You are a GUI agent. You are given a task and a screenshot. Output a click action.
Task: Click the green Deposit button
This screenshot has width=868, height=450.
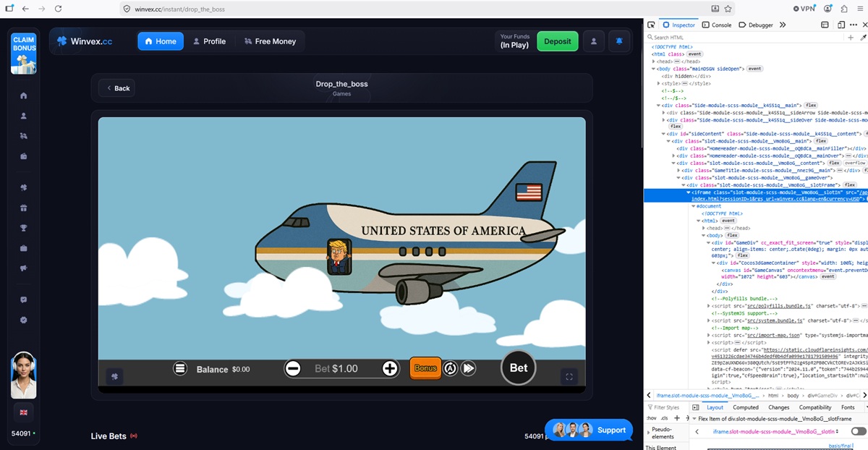tap(558, 41)
